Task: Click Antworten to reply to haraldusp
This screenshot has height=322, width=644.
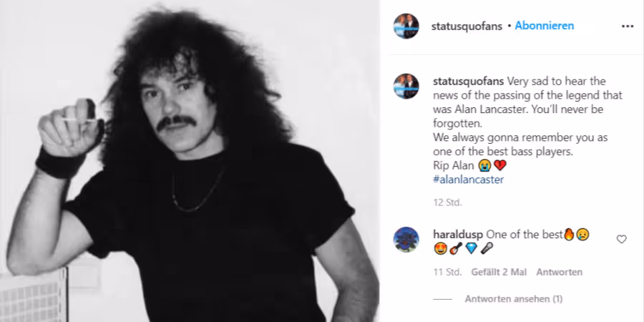Action: click(x=559, y=273)
